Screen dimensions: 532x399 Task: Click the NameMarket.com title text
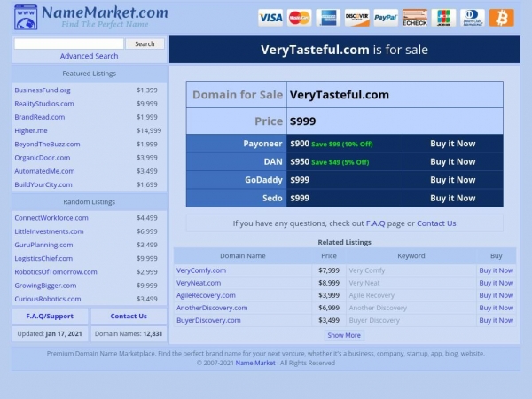[105, 13]
